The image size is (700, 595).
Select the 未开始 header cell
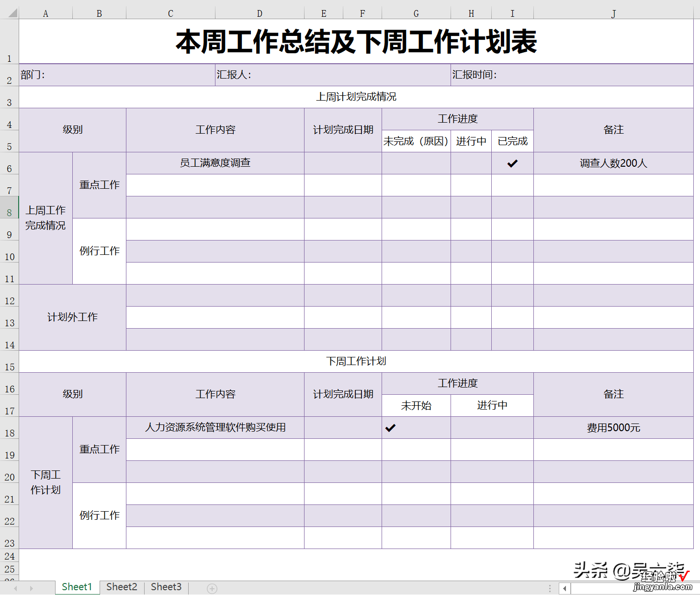416,406
